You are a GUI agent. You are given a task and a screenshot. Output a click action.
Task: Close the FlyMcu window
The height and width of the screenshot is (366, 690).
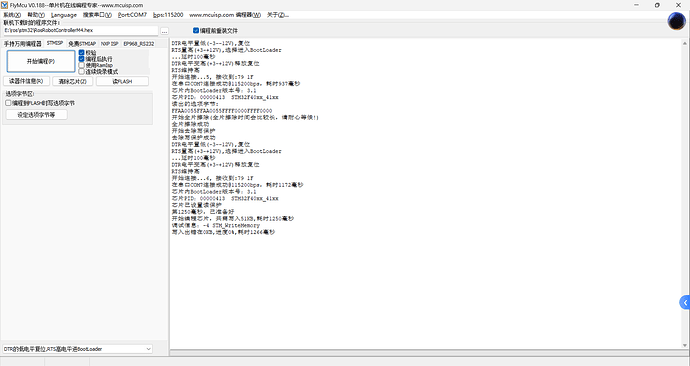(x=678, y=5)
